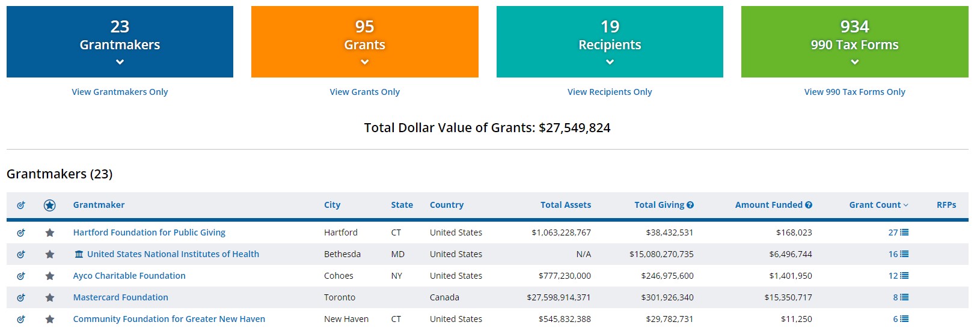Select the Canada country cell
980x328 pixels.
click(x=444, y=297)
